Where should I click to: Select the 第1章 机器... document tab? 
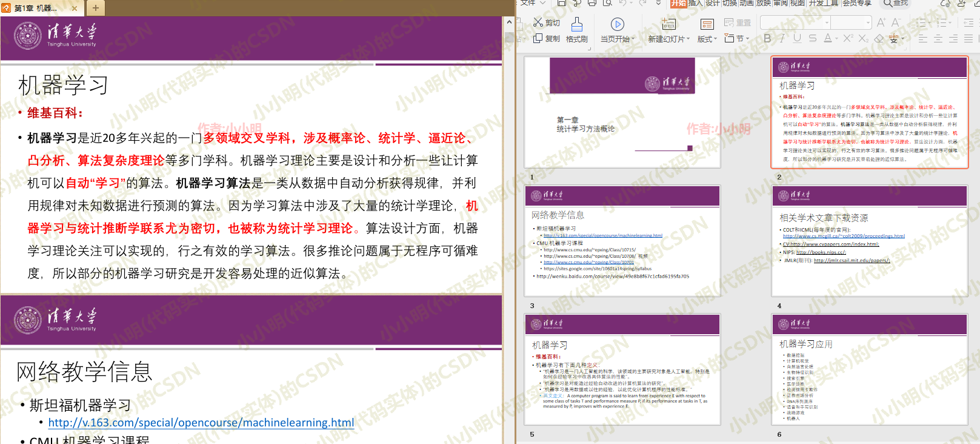click(41, 8)
